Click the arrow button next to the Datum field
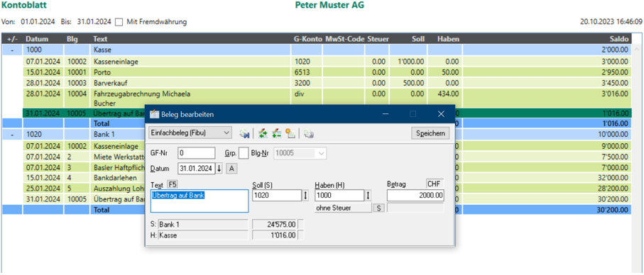 [219, 169]
